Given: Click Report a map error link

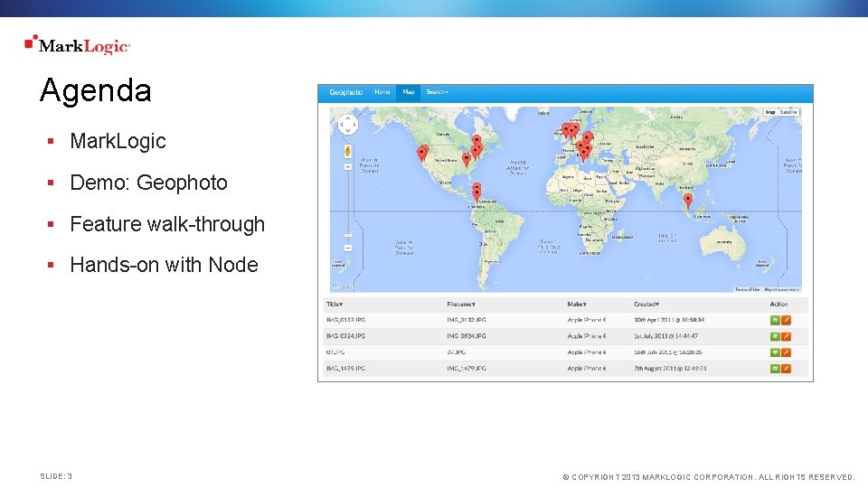Looking at the screenshot, I should click(781, 289).
